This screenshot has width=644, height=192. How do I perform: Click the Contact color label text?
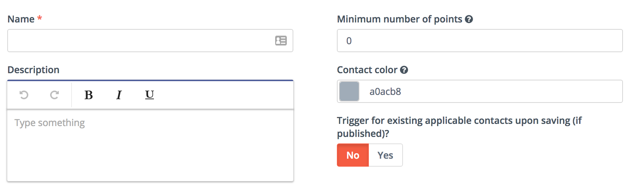pyautogui.click(x=367, y=70)
